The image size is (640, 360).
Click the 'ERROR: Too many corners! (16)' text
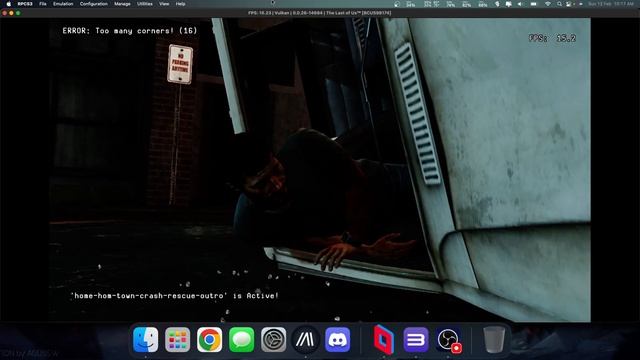[x=130, y=31]
